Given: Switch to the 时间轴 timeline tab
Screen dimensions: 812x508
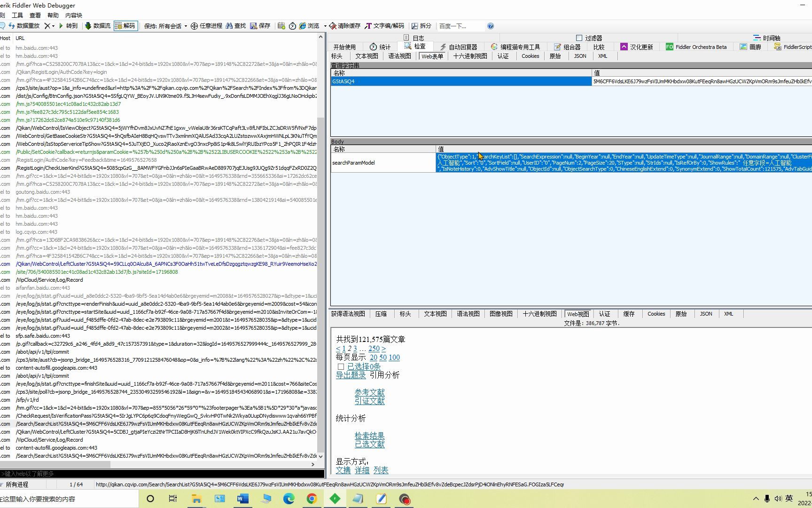Looking at the screenshot, I should tap(767, 38).
